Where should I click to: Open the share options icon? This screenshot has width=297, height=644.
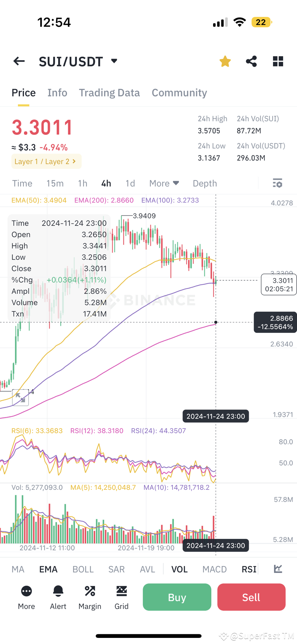(251, 61)
